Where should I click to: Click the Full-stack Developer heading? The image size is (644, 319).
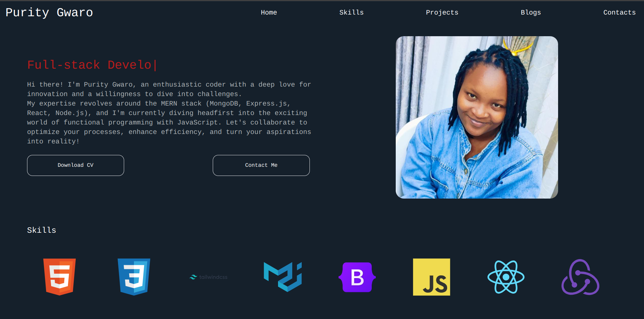(x=91, y=65)
